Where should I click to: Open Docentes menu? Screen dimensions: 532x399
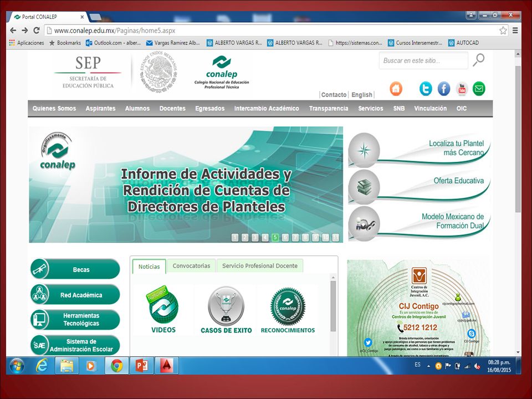(172, 109)
